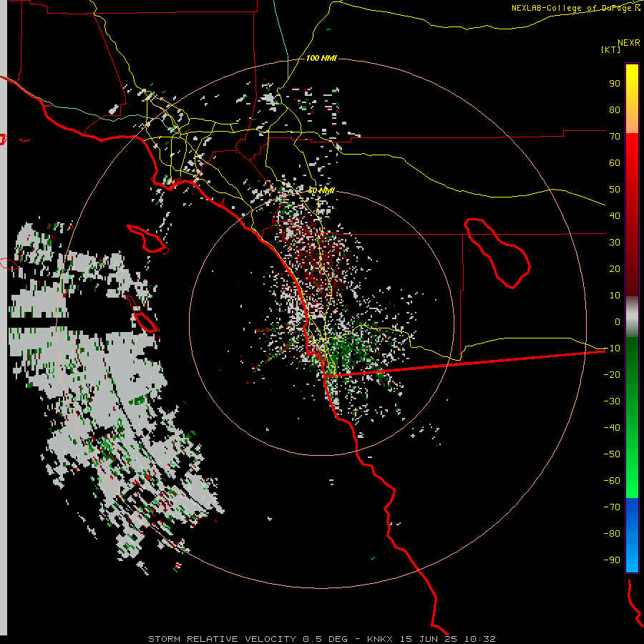Click the "15 JUN 25" date in caption
The image size is (644, 644).
[x=429, y=639]
